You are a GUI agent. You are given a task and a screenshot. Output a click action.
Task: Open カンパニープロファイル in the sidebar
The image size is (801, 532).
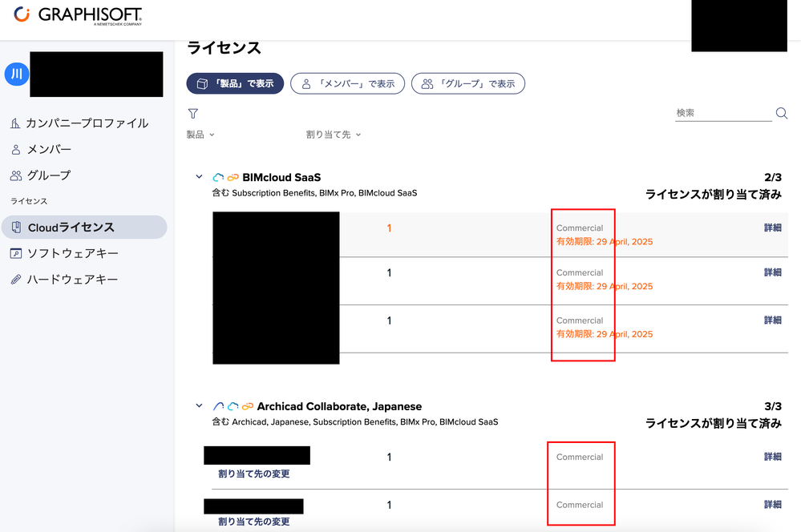(87, 123)
